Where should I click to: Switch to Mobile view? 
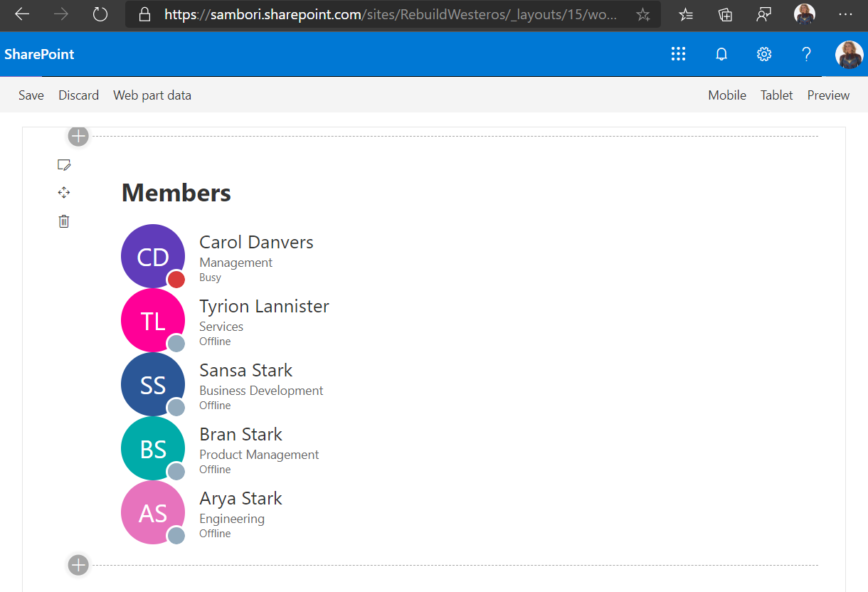tap(727, 95)
